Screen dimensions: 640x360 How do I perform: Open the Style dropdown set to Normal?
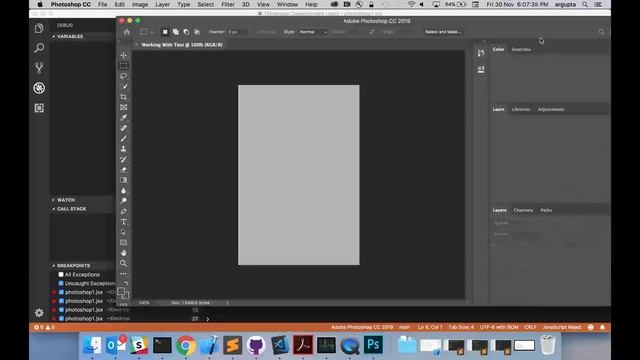coord(313,32)
